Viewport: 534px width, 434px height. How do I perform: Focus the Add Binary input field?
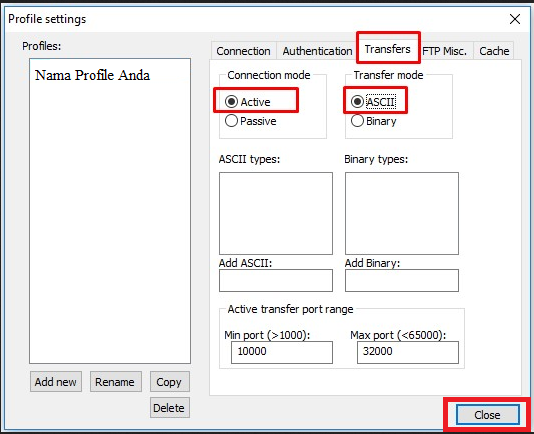coord(402,280)
